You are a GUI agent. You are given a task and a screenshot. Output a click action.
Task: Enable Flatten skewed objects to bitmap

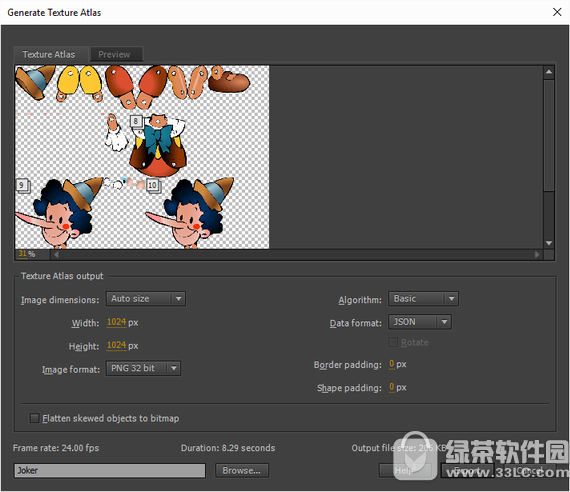tap(34, 418)
